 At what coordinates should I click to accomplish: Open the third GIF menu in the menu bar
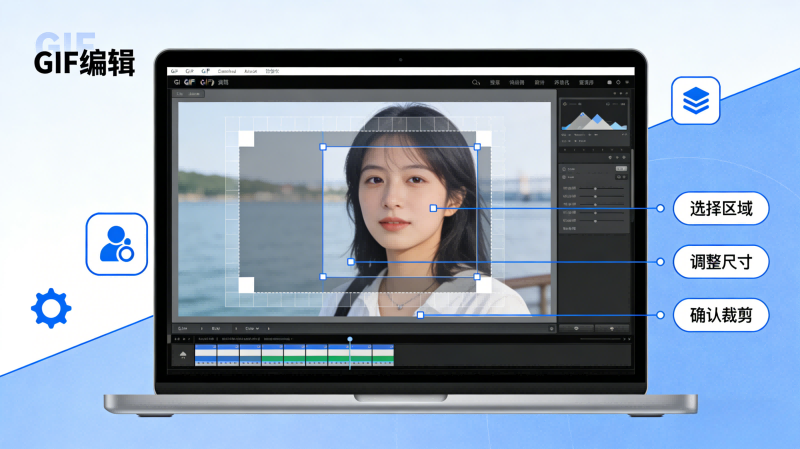coord(205,72)
